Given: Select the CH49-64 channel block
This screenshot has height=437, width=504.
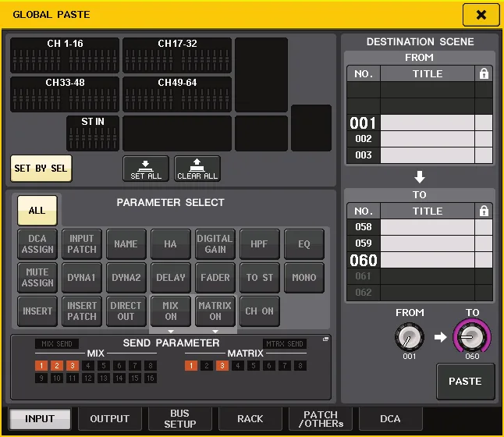Looking at the screenshot, I should point(177,94).
